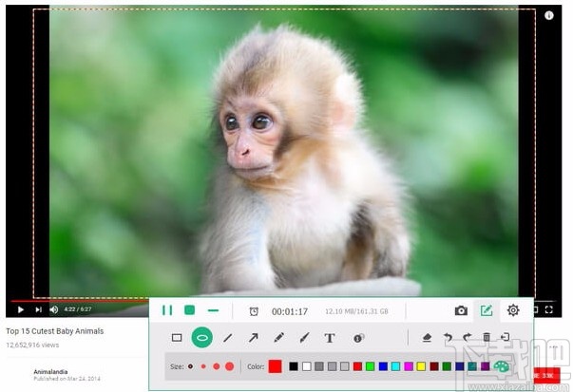Viewport: 573px width, 392px height.
Task: Pick the bright green color swatch
Action: 371,366
